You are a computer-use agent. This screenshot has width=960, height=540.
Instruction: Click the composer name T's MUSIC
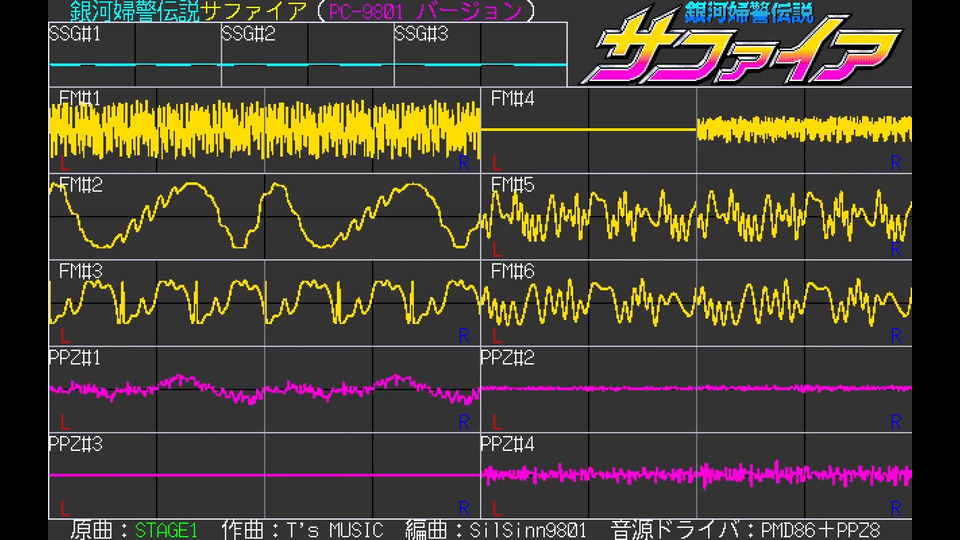tap(335, 530)
